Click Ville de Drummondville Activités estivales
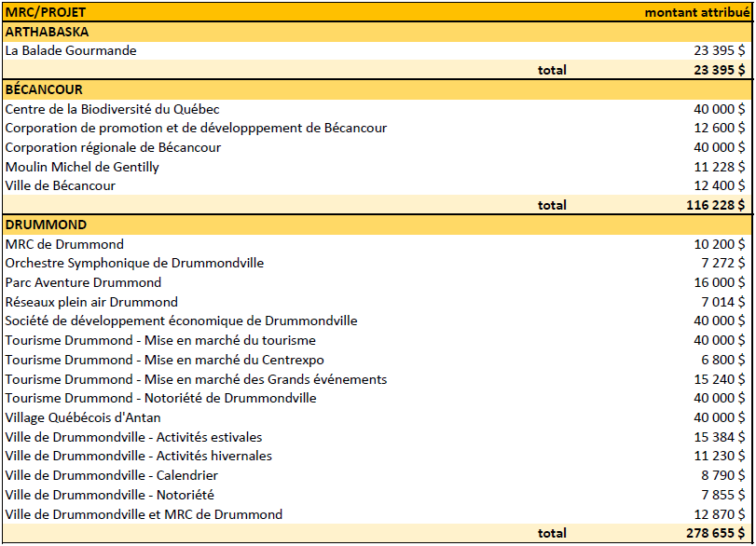This screenshot has width=756, height=546. tap(133, 438)
